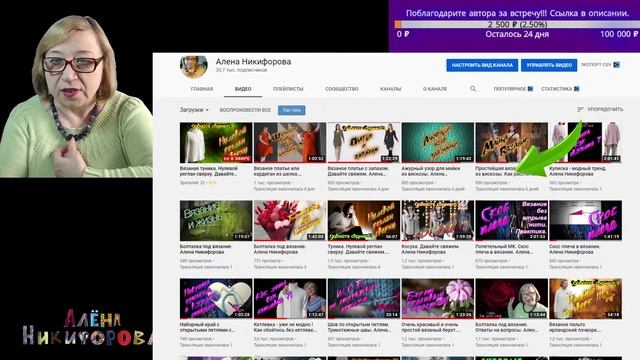
Task: Open the 'Очень красивый берет' thumbnail
Action: [438, 299]
